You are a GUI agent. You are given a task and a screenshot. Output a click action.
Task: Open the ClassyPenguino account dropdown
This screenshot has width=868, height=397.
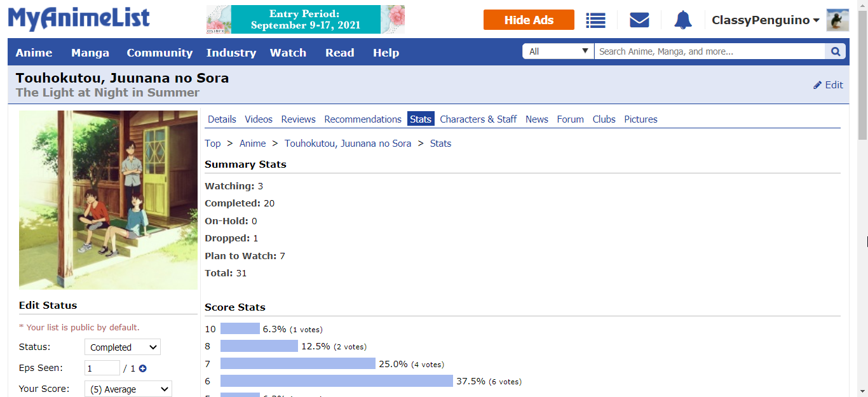click(766, 20)
